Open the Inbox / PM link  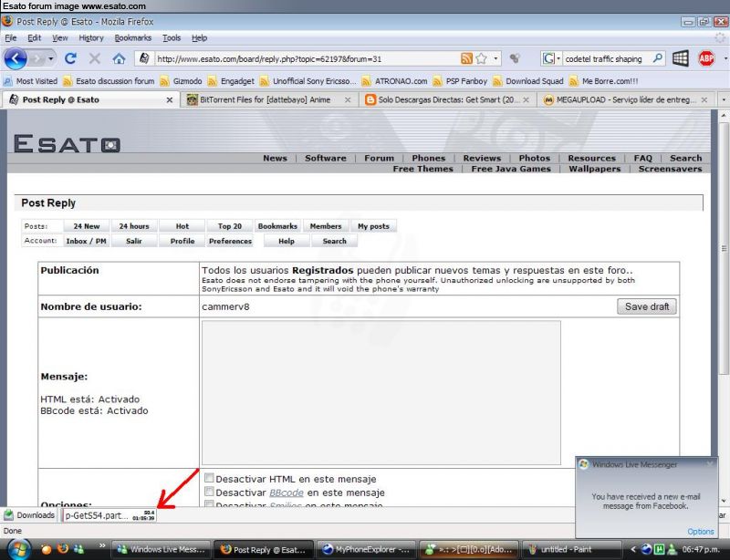(86, 241)
